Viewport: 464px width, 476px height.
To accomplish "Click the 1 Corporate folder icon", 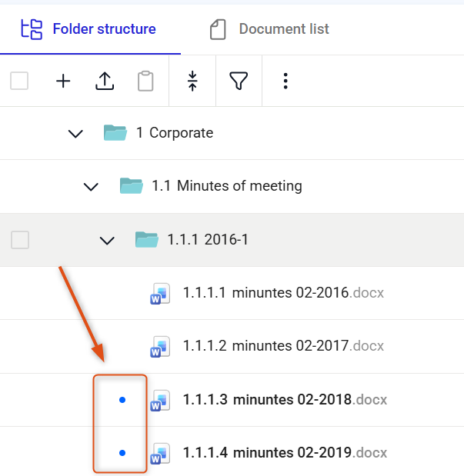I will coord(115,133).
